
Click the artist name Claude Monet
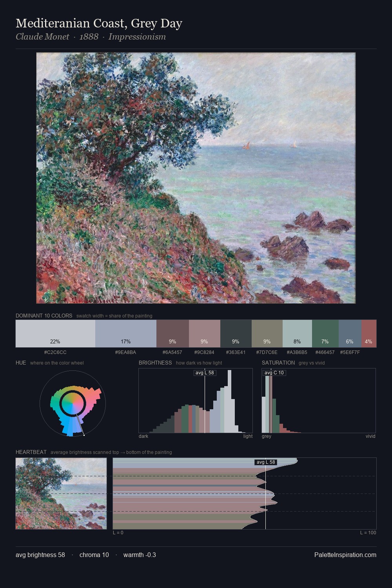pyautogui.click(x=42, y=37)
